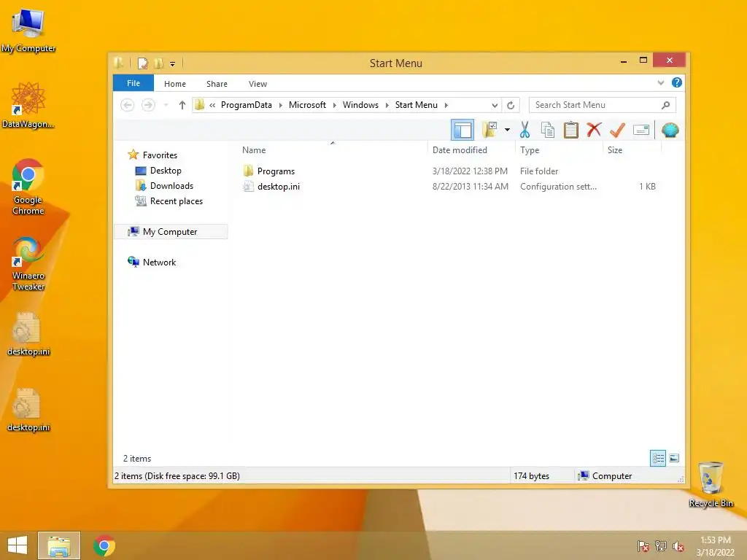Open the recent locations dropdown arrow
The height and width of the screenshot is (560, 747).
(166, 105)
